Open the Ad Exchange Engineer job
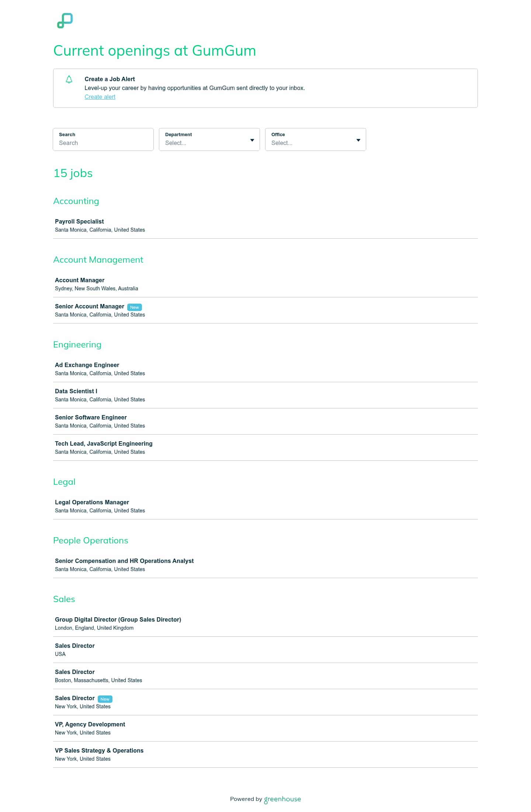Image resolution: width=531 pixels, height=812 pixels. tap(265, 369)
